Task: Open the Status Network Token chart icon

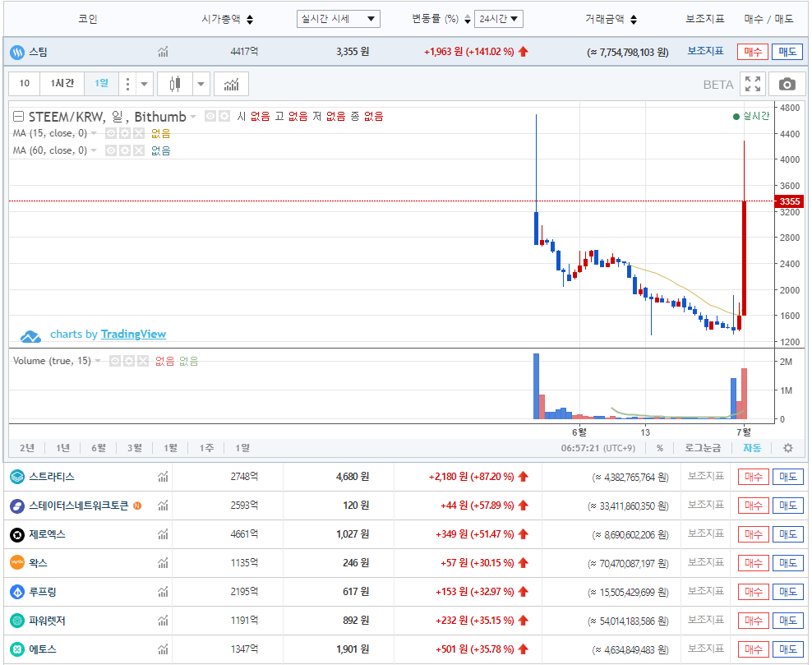Action: [x=163, y=506]
